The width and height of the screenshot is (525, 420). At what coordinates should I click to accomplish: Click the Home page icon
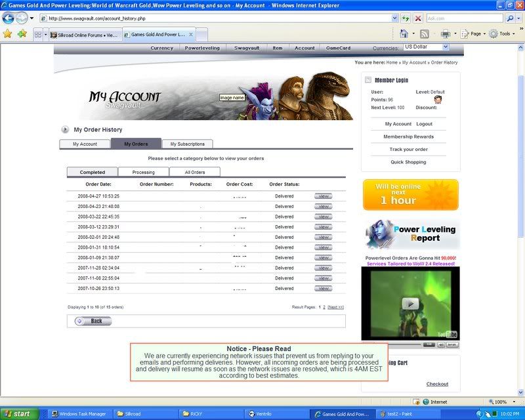tap(404, 33)
